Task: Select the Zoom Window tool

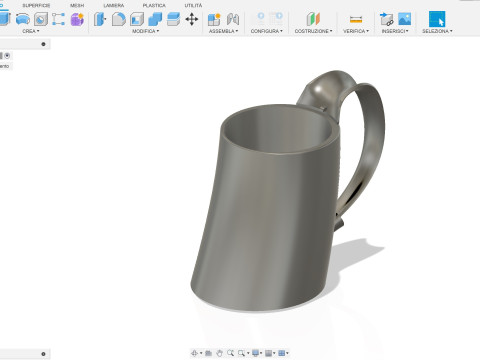Action: (241, 353)
